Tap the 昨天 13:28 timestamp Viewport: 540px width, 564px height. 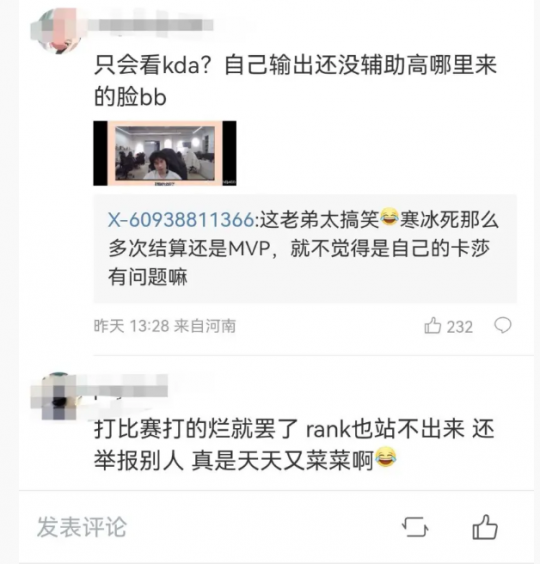[131, 326]
